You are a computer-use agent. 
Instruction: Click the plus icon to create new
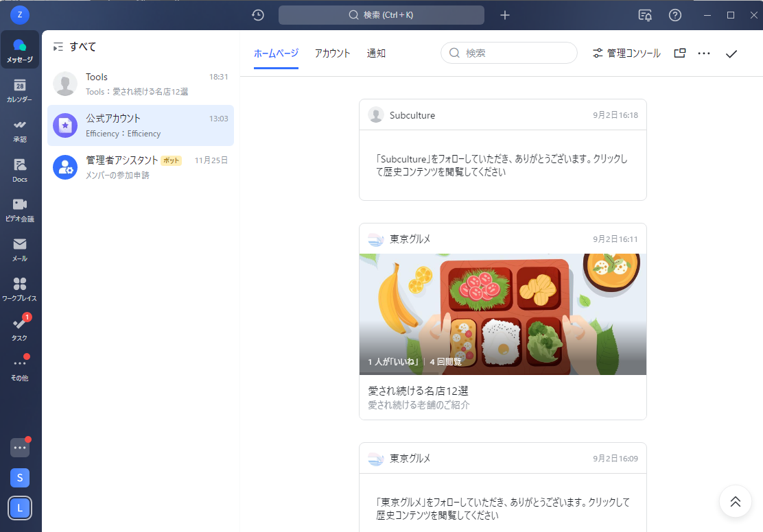pyautogui.click(x=505, y=14)
